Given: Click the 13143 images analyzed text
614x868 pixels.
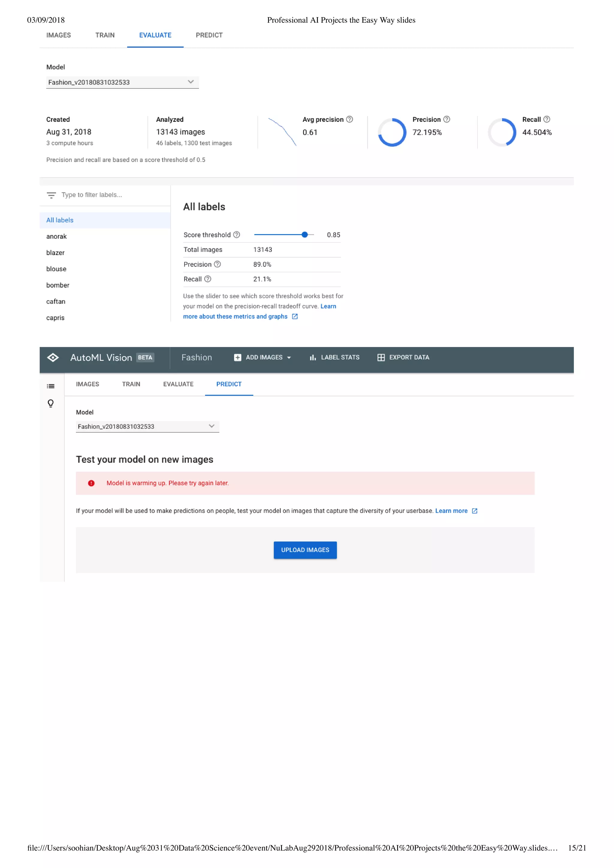Looking at the screenshot, I should pos(180,132).
